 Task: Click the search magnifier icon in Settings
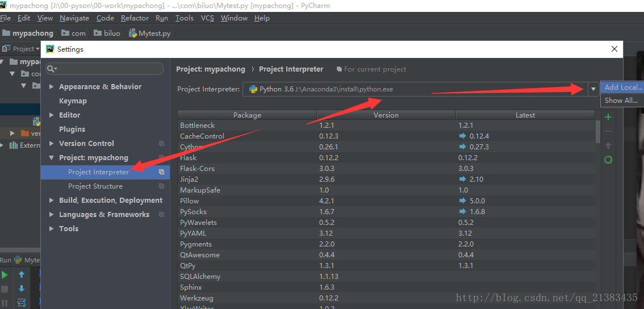pos(52,69)
